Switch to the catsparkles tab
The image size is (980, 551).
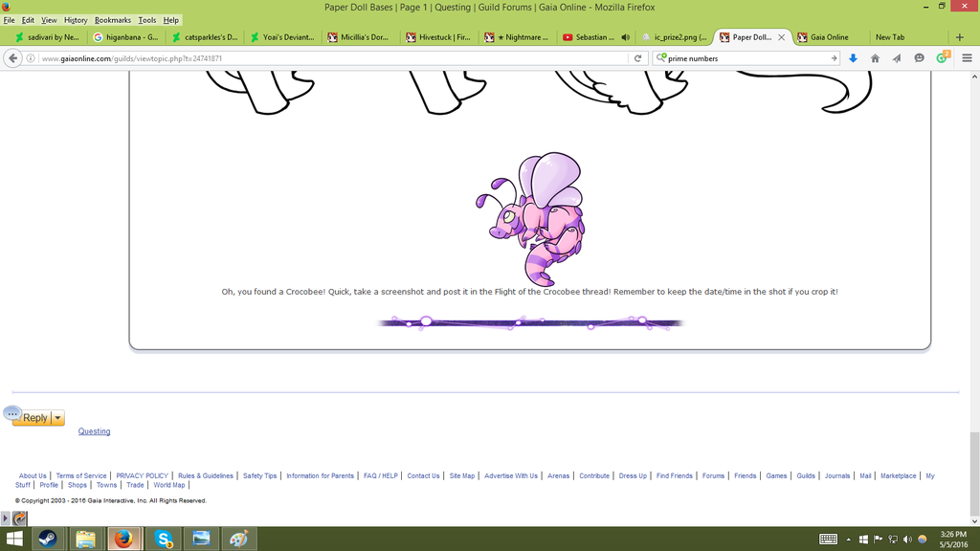pos(204,37)
